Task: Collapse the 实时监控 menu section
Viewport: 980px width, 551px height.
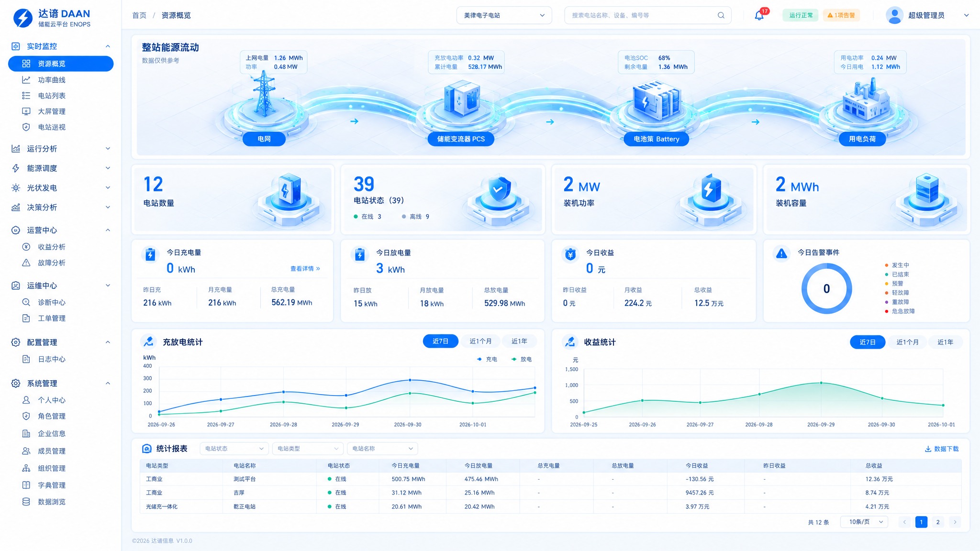Action: point(61,46)
